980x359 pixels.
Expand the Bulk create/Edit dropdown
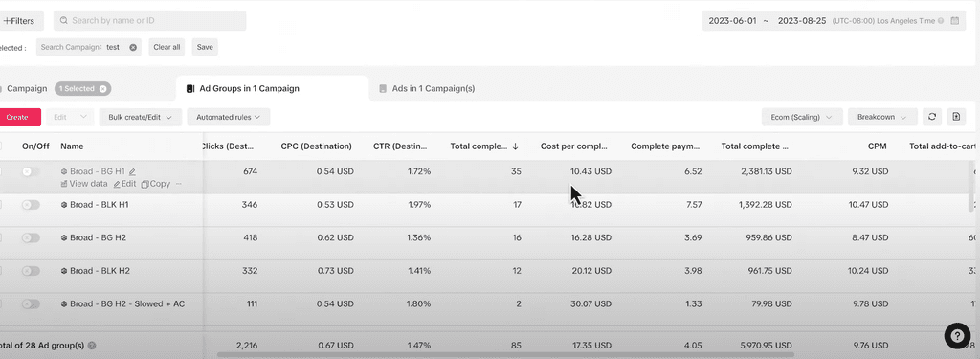pos(141,117)
